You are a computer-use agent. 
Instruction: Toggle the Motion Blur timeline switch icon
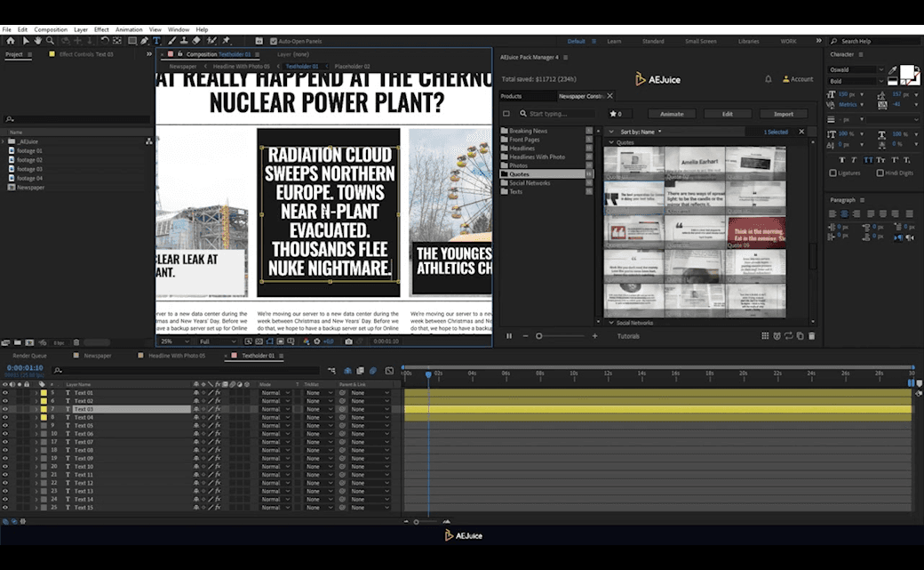[373, 371]
